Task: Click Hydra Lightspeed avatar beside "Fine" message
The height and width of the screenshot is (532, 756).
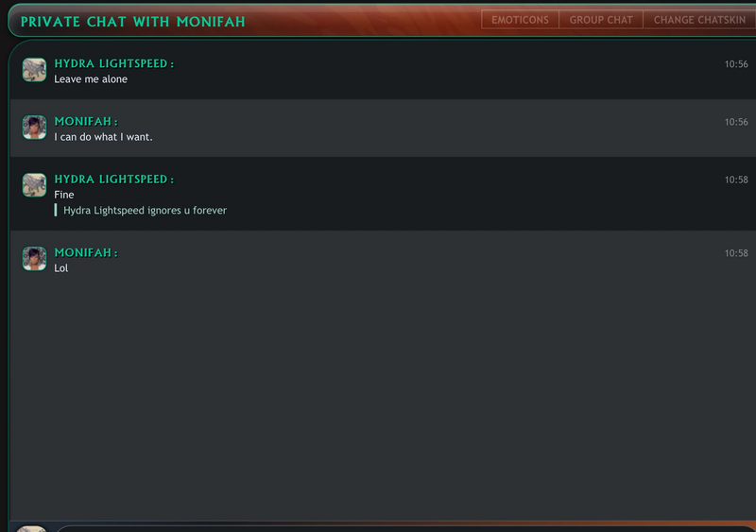Action: click(34, 185)
